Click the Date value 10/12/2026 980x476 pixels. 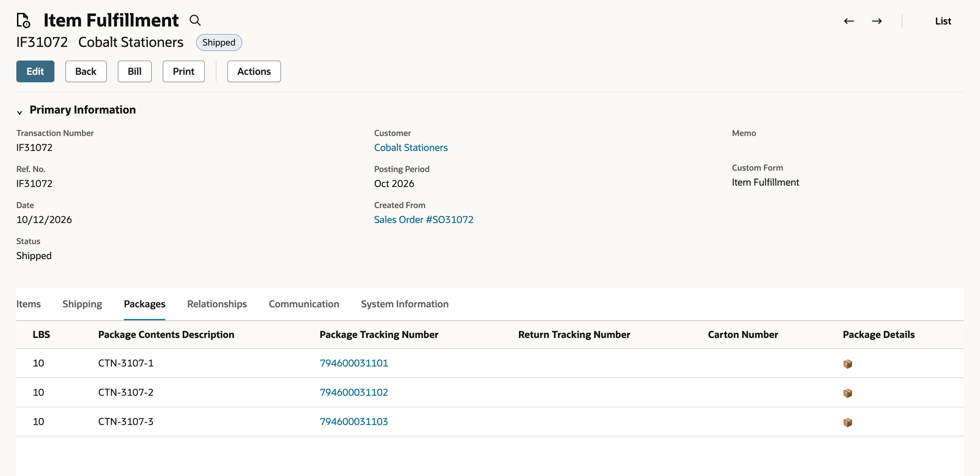point(44,219)
